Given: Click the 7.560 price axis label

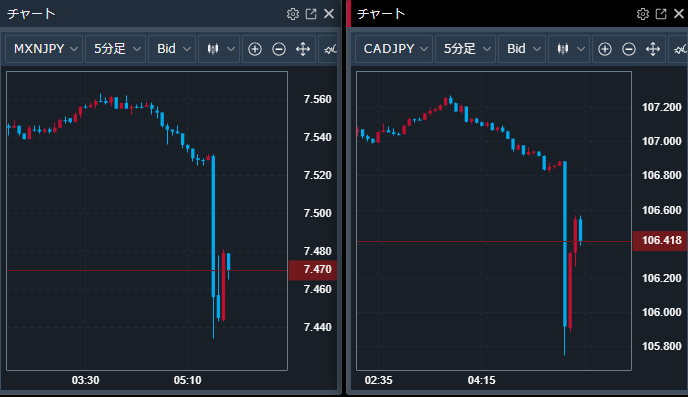Looking at the screenshot, I should coord(318,100).
